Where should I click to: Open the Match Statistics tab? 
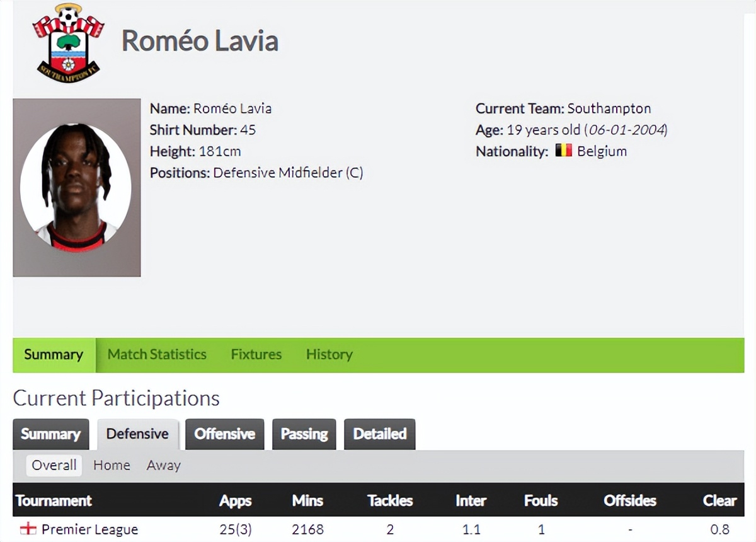point(157,354)
